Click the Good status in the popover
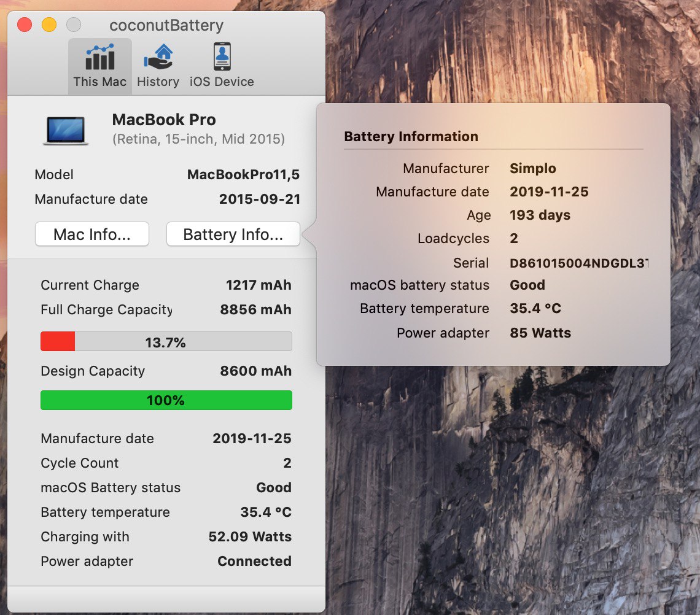 click(527, 285)
